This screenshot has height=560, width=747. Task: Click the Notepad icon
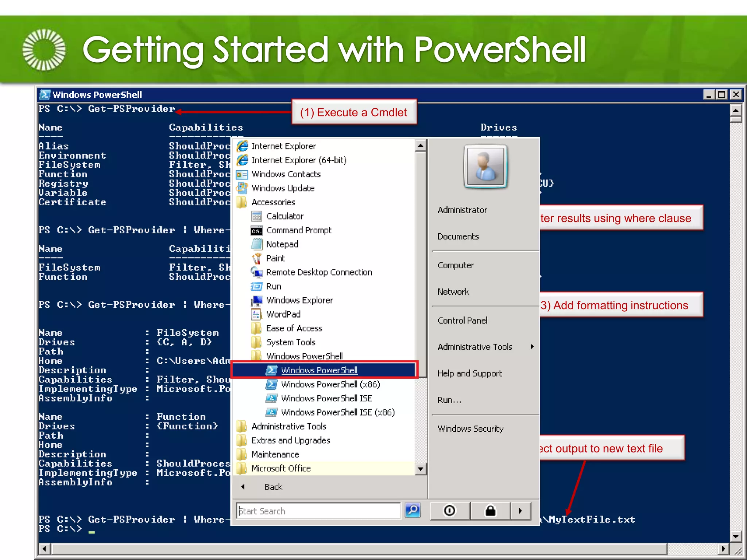[257, 244]
